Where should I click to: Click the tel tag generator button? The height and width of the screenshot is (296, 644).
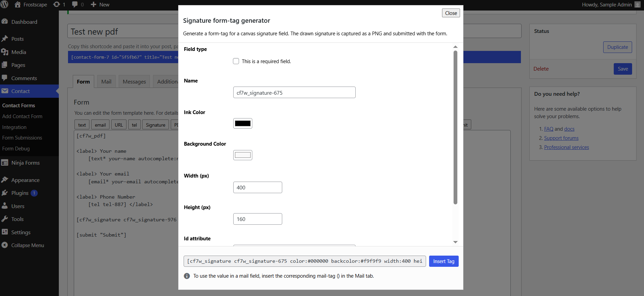coord(134,125)
